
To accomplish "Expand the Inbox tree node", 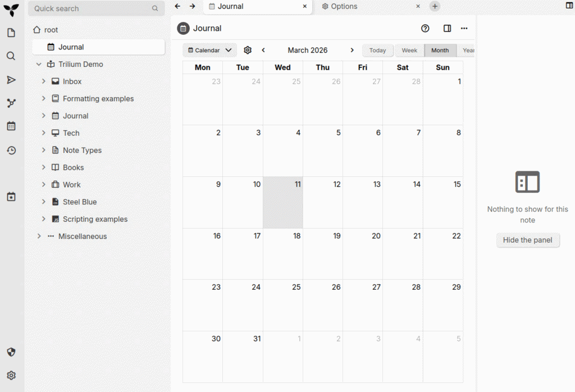I will click(44, 81).
